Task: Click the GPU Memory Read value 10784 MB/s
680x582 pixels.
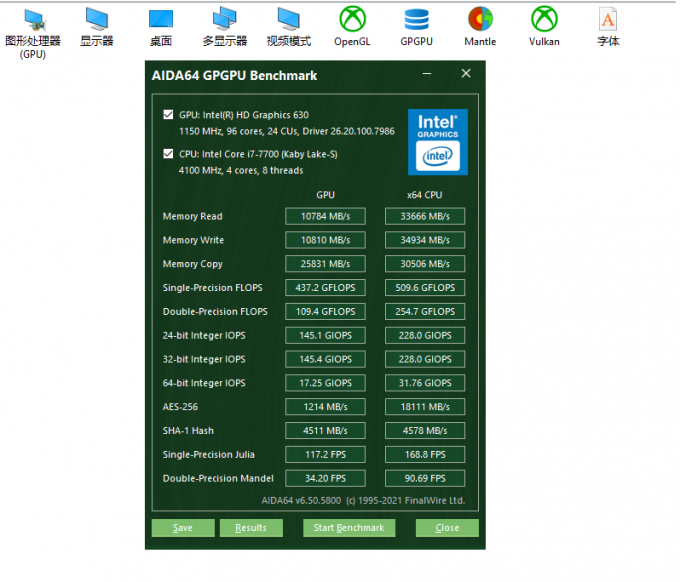Action: point(325,216)
